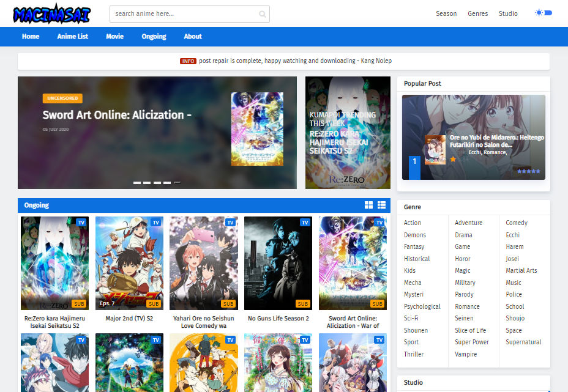This screenshot has width=568, height=392.
Task: Select the last slider indicator dash
Action: click(177, 183)
